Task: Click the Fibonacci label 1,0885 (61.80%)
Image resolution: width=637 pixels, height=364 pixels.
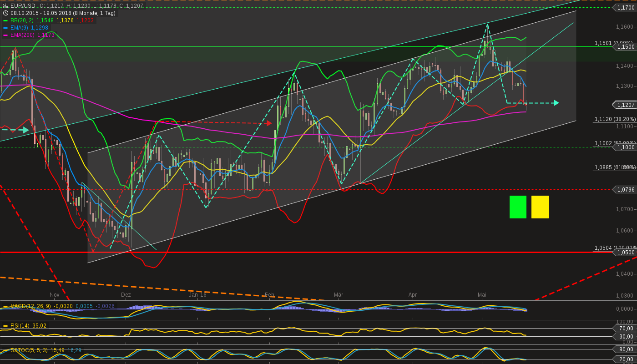Action: 615,167
